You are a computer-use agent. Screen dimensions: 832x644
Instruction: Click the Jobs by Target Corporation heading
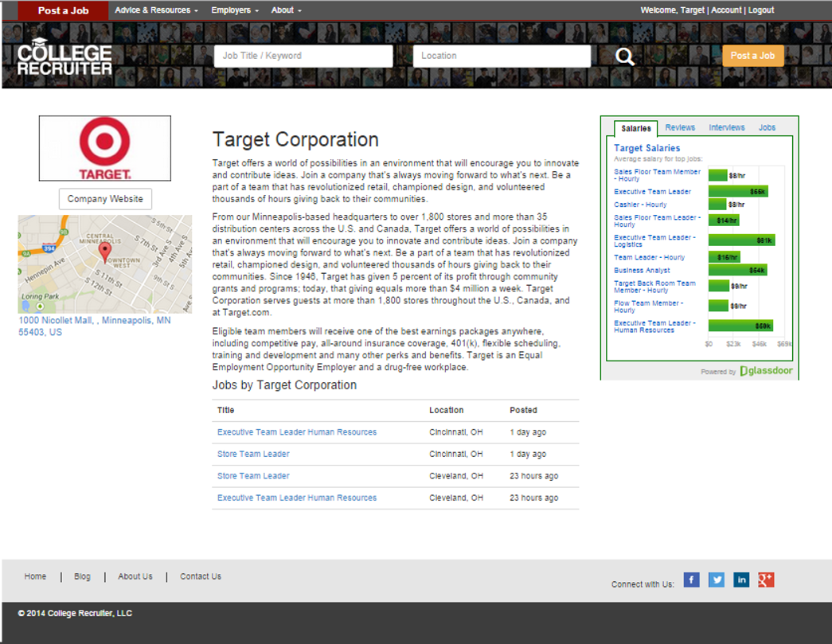(284, 385)
